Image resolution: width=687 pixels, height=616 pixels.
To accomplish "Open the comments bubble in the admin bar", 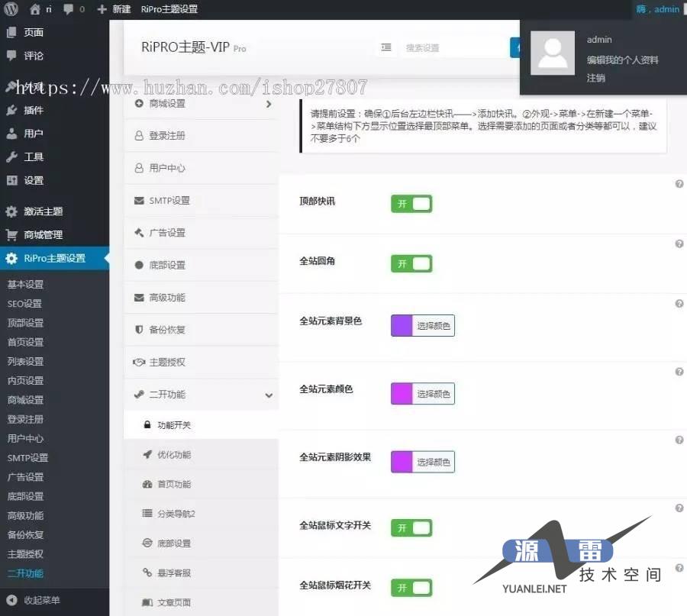I will click(x=69, y=8).
